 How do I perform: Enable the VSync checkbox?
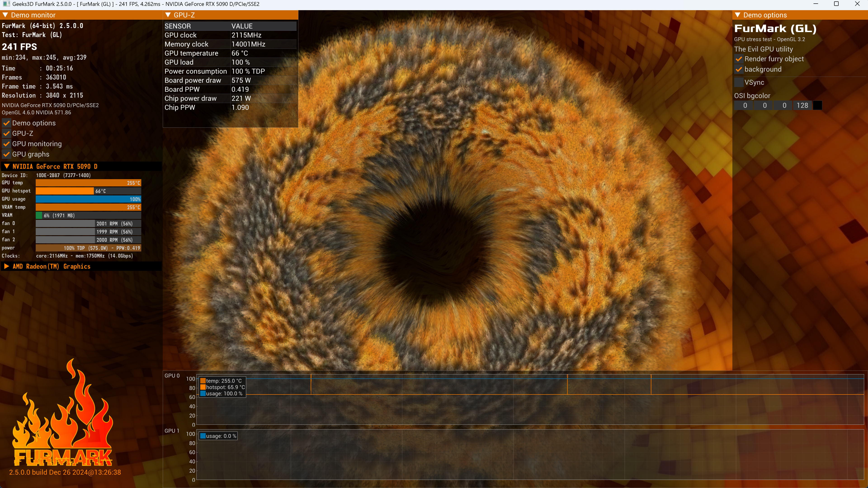[739, 82]
